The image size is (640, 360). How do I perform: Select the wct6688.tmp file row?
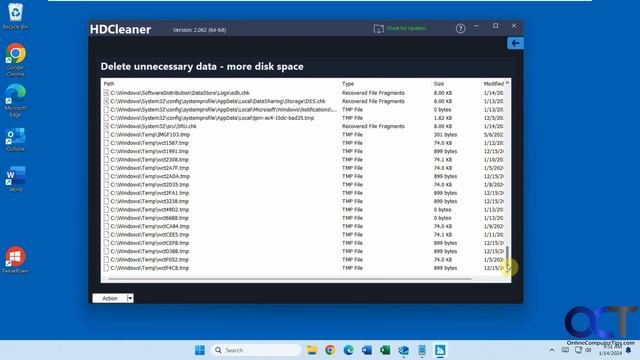(x=304, y=218)
